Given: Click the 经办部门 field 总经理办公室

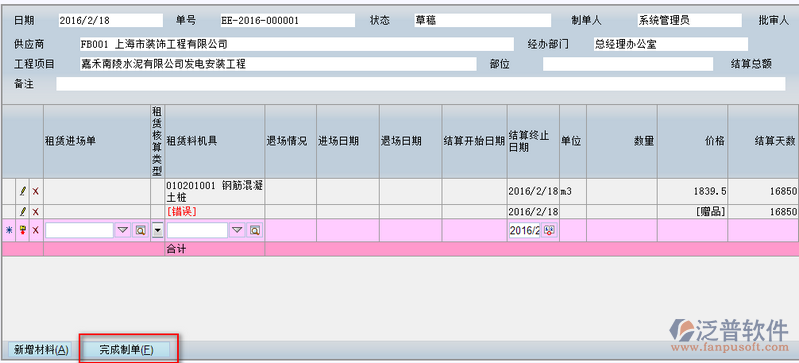Looking at the screenshot, I should (x=670, y=44).
